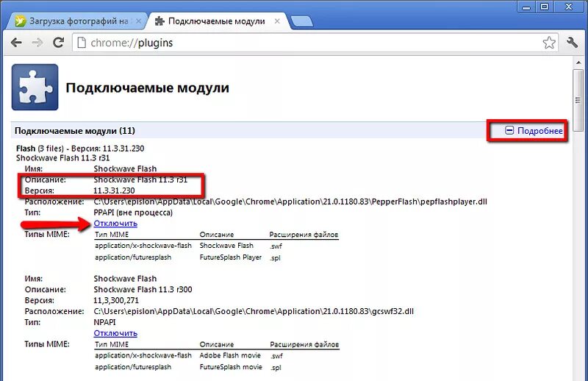
Task: Switch to Загрузка фотографий tab
Action: [x=78, y=21]
